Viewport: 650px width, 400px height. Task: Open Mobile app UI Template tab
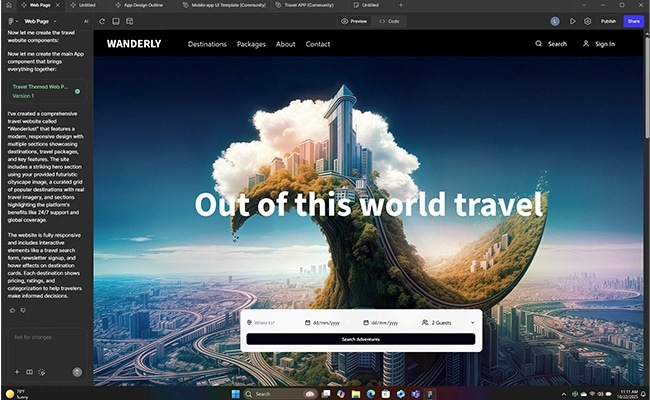tap(224, 5)
